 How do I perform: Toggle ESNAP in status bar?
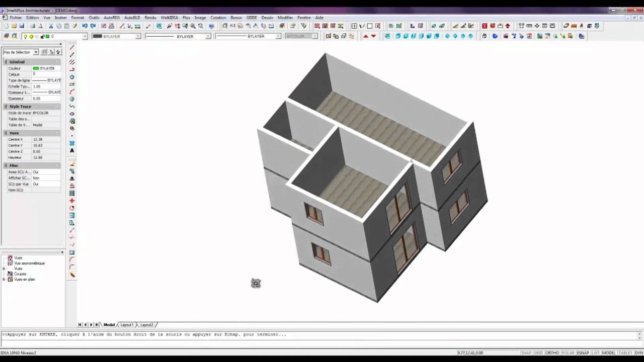coord(583,353)
